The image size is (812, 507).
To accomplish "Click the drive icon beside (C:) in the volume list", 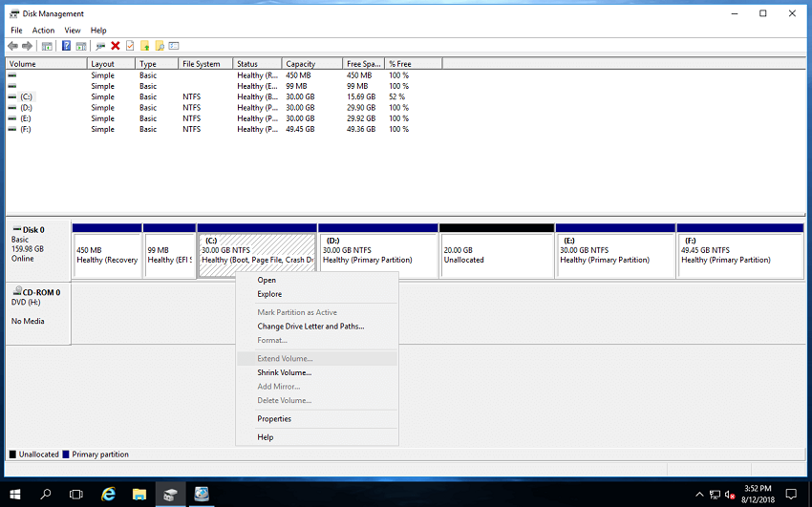I will pyautogui.click(x=12, y=96).
